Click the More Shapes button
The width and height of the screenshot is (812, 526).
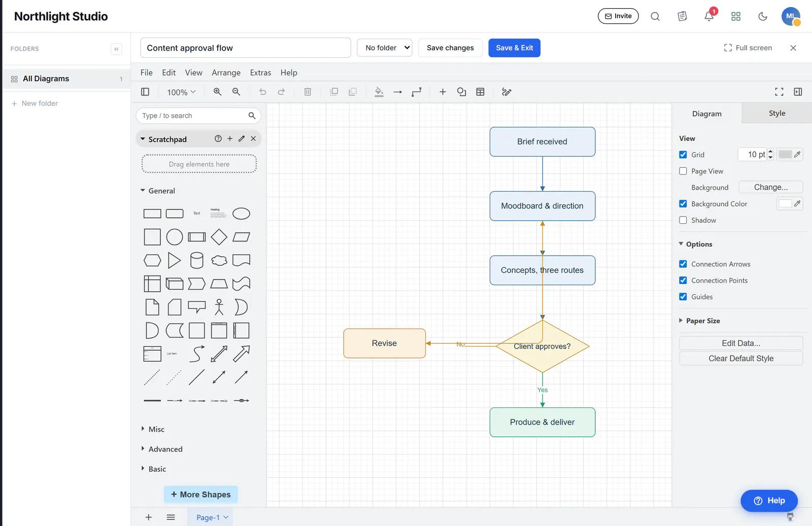pyautogui.click(x=200, y=495)
